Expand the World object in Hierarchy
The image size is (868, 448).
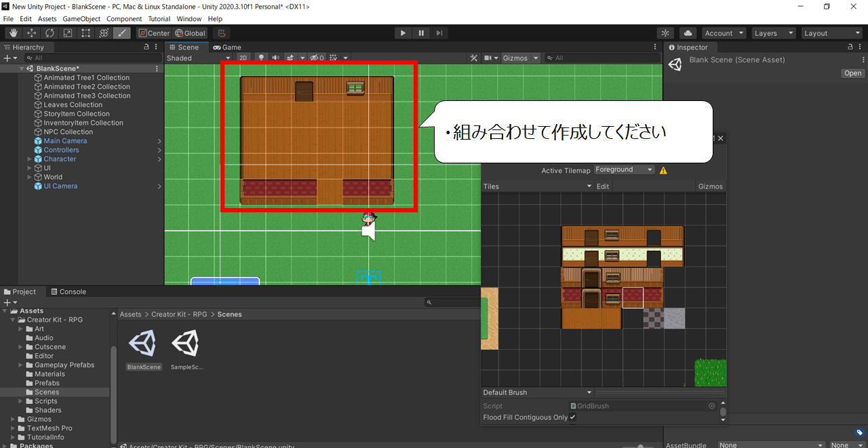pyautogui.click(x=30, y=177)
